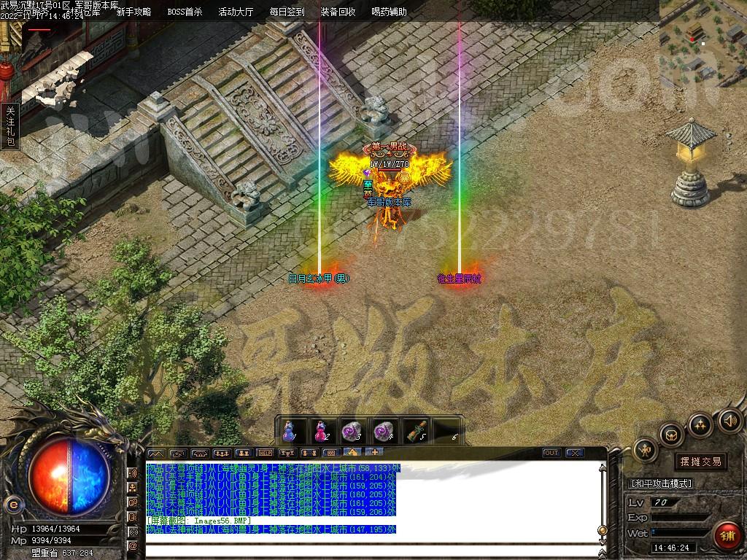747x560 pixels.
Task: Open the inventory bag round icon
Action: click(670, 435)
